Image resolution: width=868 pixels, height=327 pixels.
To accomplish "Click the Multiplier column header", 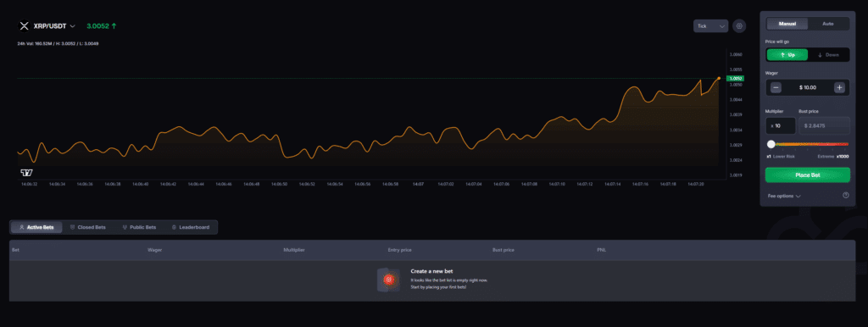I will click(x=294, y=250).
